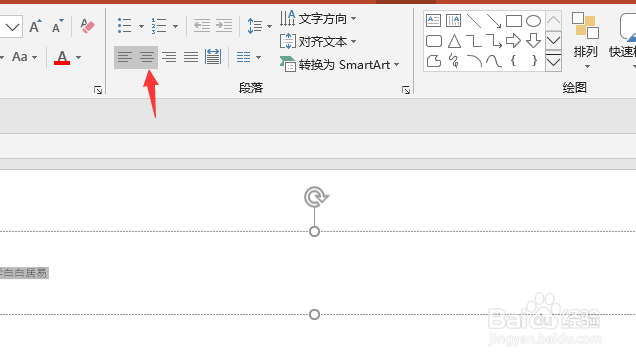Open the line spacing menu
636x361 pixels.
[259, 26]
